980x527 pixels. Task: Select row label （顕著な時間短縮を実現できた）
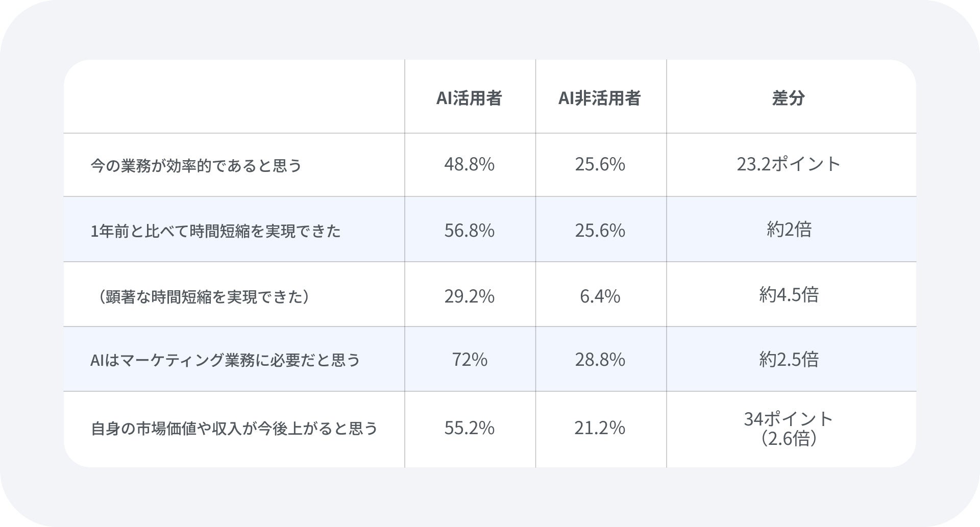[200, 296]
